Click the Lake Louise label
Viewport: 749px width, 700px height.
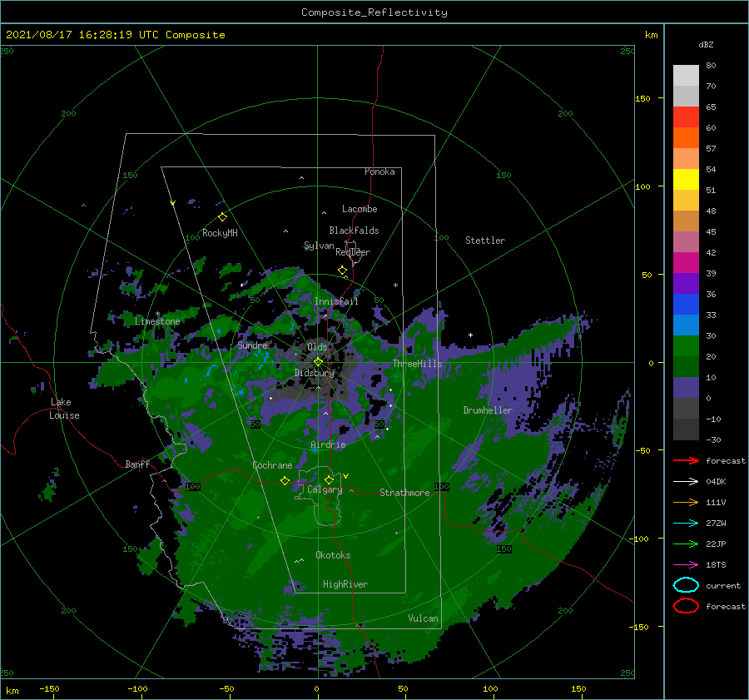pos(64,409)
